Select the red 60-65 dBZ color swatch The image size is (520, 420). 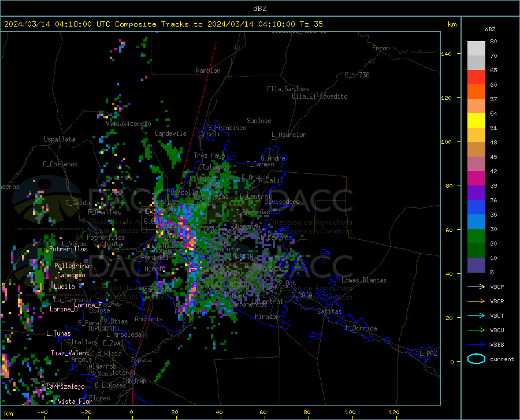[x=476, y=77]
